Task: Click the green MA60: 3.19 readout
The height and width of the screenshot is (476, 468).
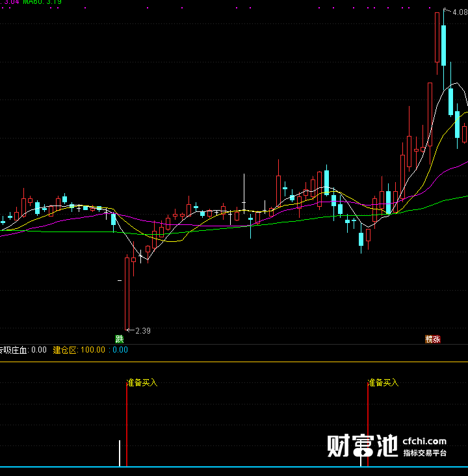Action: pos(42,2)
